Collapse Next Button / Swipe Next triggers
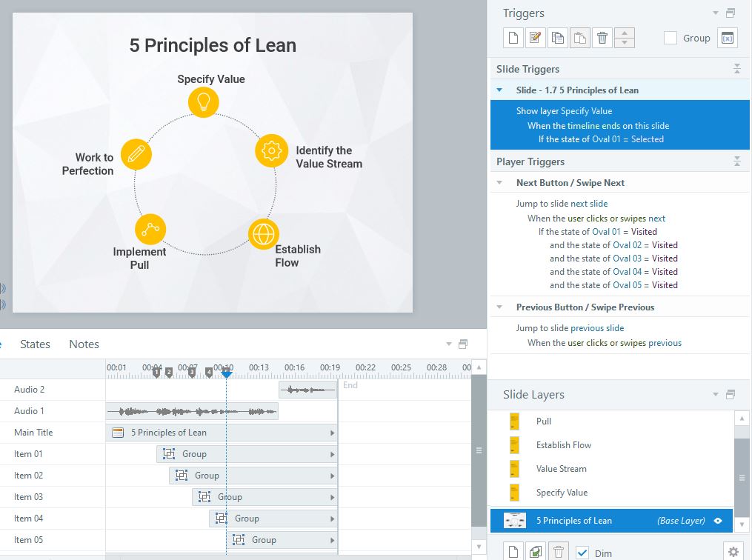 [499, 183]
